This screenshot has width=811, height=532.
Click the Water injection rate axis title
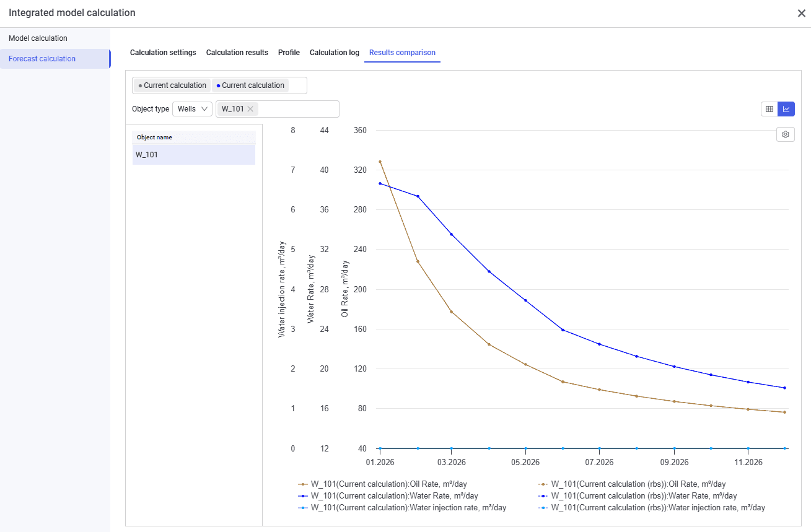pyautogui.click(x=282, y=289)
